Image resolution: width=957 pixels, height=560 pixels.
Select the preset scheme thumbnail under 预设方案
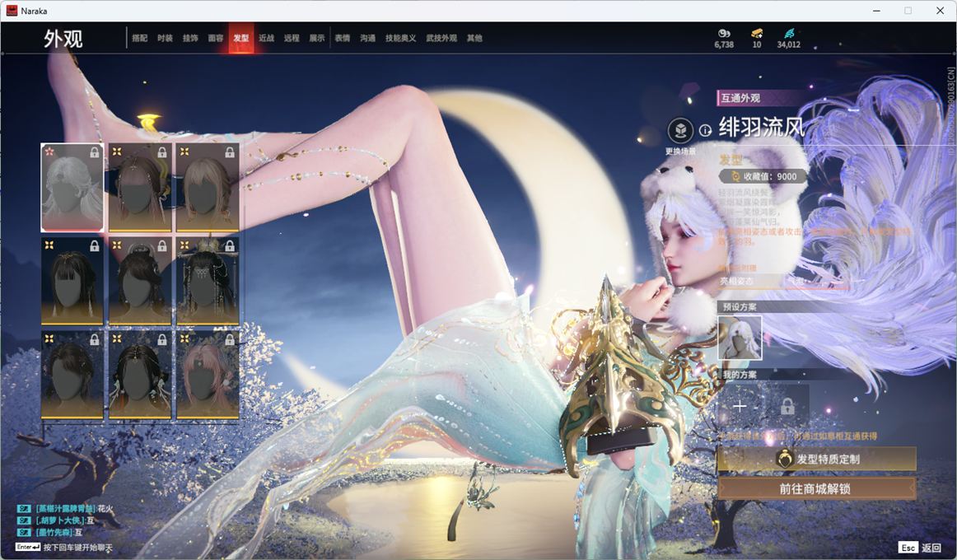740,338
